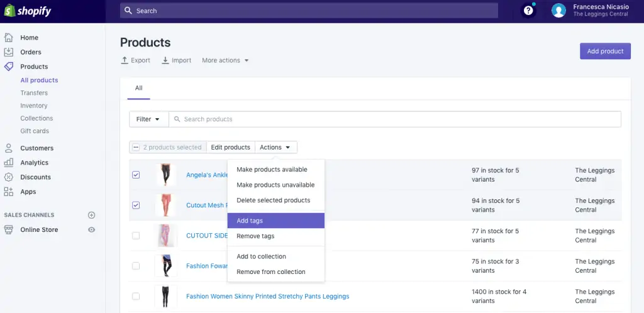This screenshot has width=644, height=313.
Task: Uncheck Cutout Mesh product checkbox
Action: [x=136, y=205]
